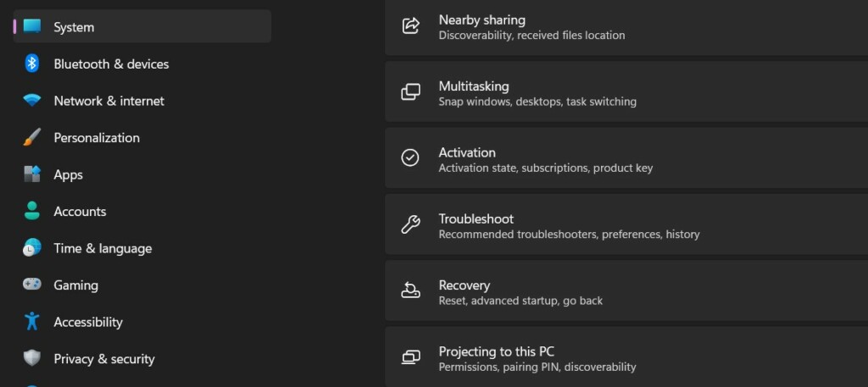
Task: Open Multitasking snap windows settings
Action: (626, 93)
